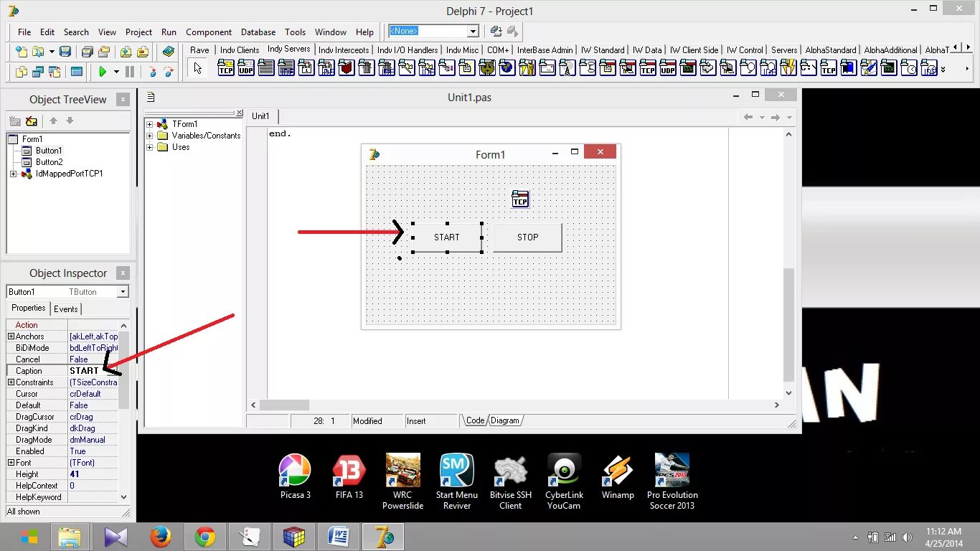Viewport: 980px width, 551px height.
Task: Open FIFA 13 desktop shortcut
Action: point(349,477)
